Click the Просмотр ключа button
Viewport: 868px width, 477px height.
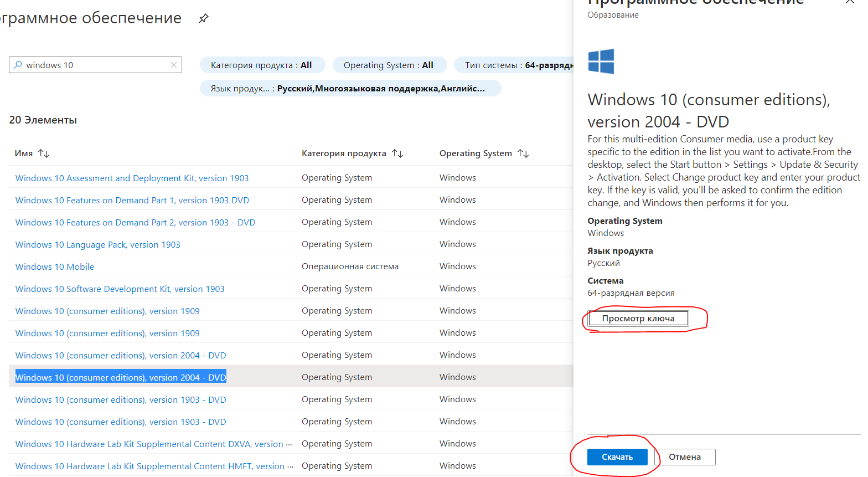click(x=638, y=319)
